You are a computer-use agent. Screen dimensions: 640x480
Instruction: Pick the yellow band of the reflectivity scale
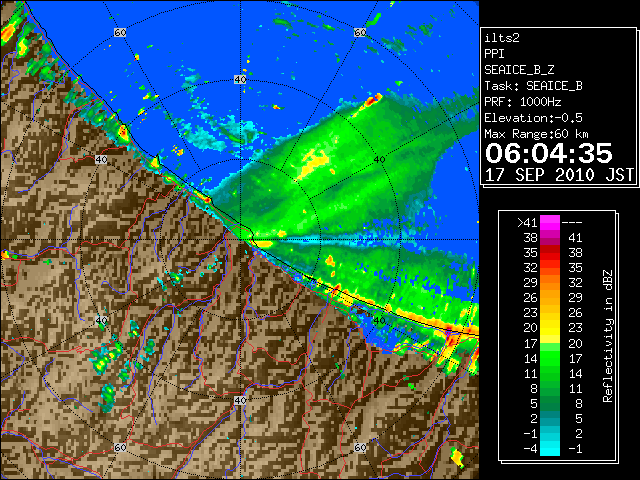[550, 328]
